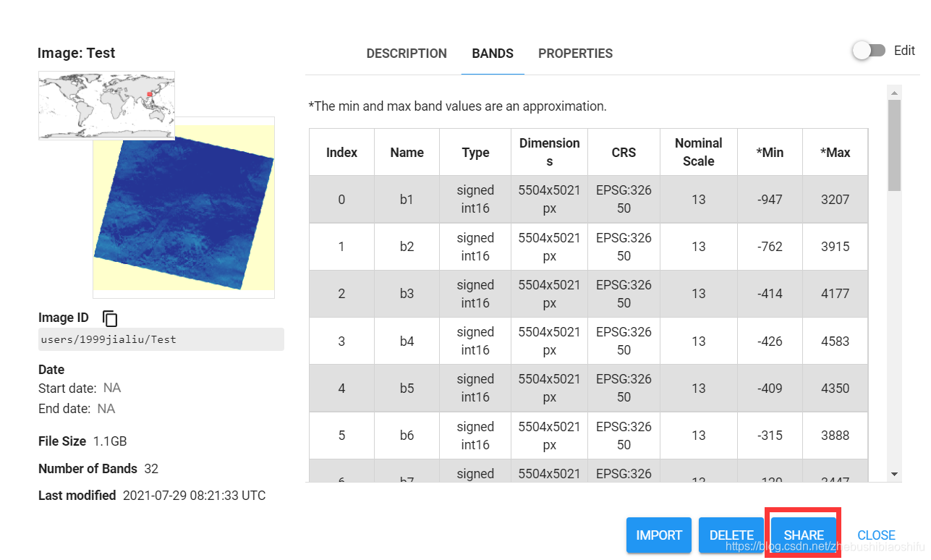The image size is (931, 560).
Task: Click the max value 3915
Action: pyautogui.click(x=835, y=247)
